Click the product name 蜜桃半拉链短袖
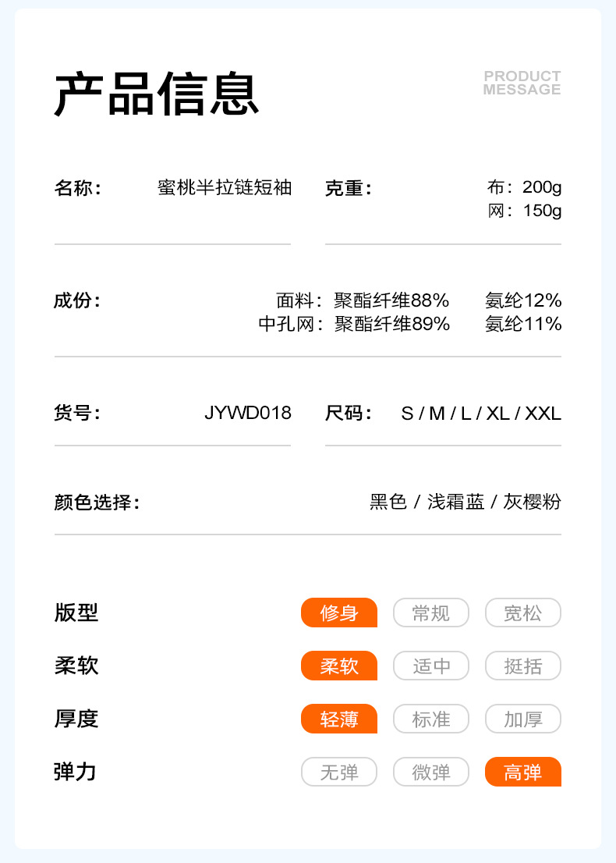The height and width of the screenshot is (863, 616). pos(225,188)
